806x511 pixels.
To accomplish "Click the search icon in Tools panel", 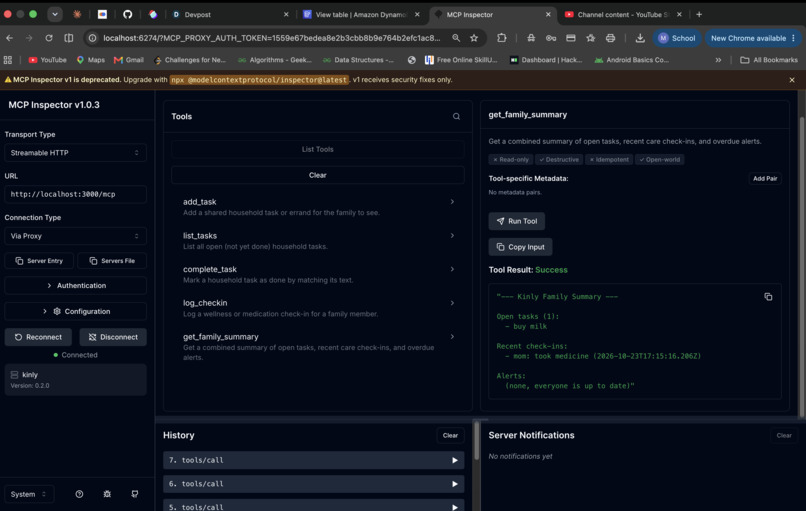I will tap(456, 117).
